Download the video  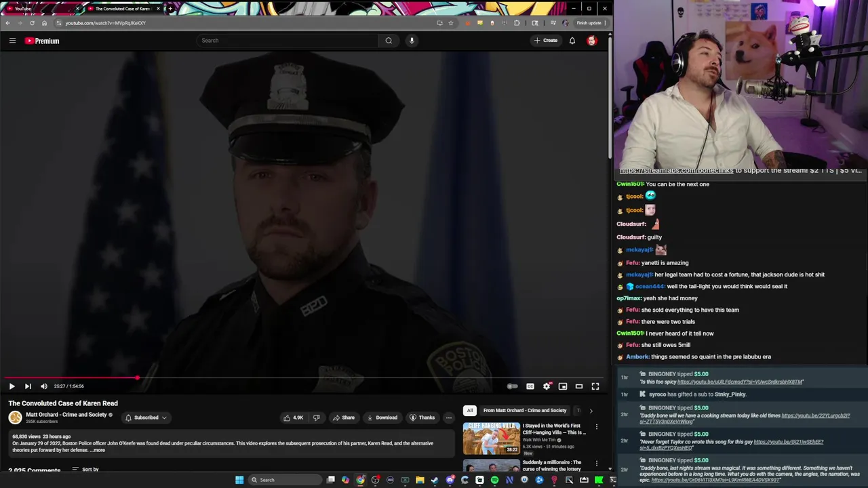tap(382, 418)
